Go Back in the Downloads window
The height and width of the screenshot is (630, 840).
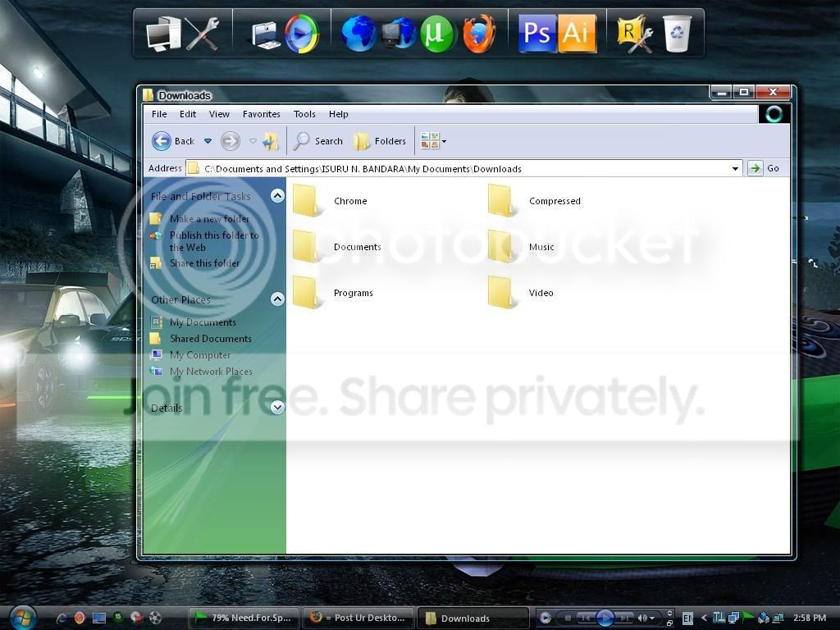click(x=173, y=141)
